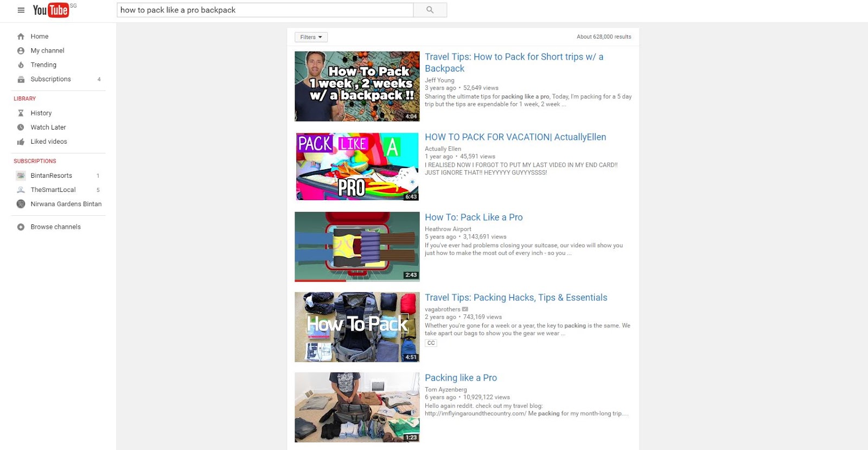Click TheSmartLocal unread count '5'
Screen dimensions: 868x450
[98, 190]
